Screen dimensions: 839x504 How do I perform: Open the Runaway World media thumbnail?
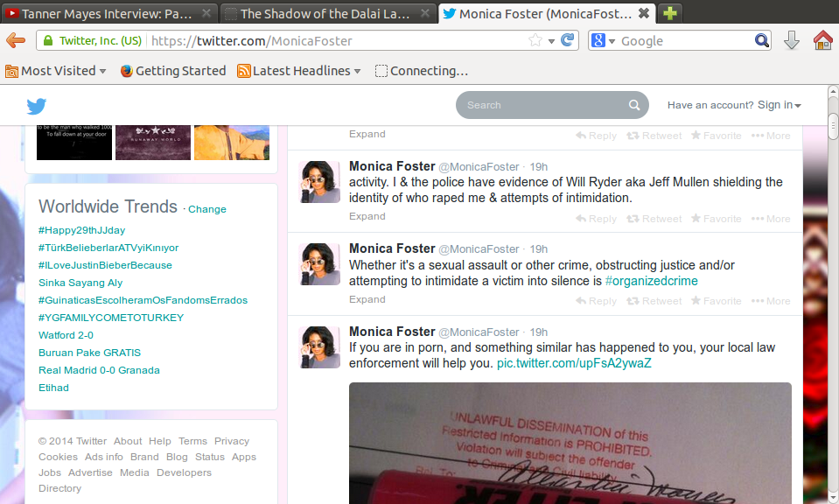[153, 143]
